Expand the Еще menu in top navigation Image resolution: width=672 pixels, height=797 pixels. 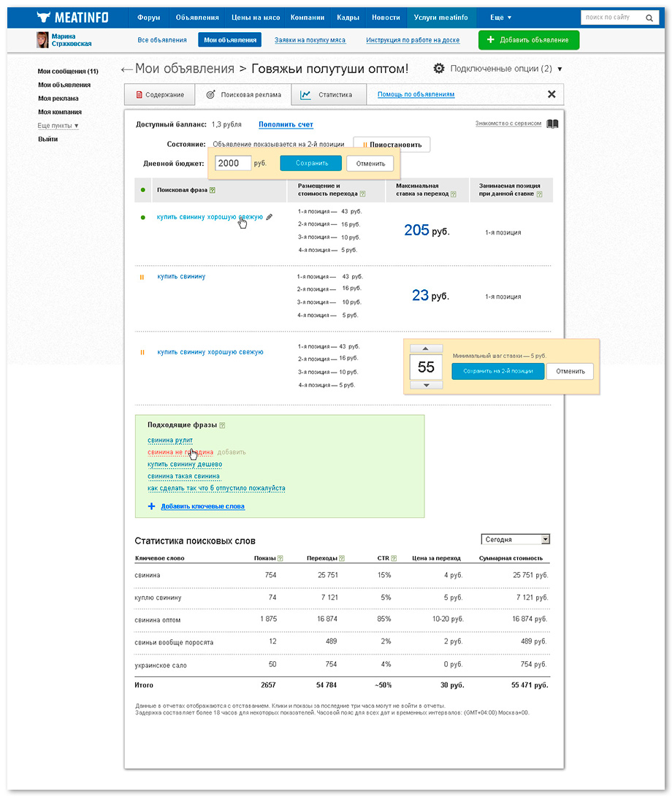pyautogui.click(x=500, y=18)
